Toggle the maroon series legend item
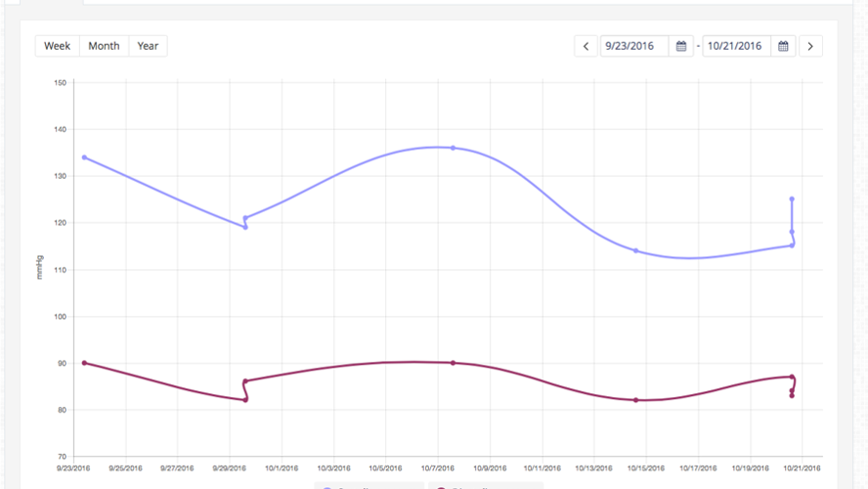This screenshot has width=868, height=489. pyautogui.click(x=484, y=486)
